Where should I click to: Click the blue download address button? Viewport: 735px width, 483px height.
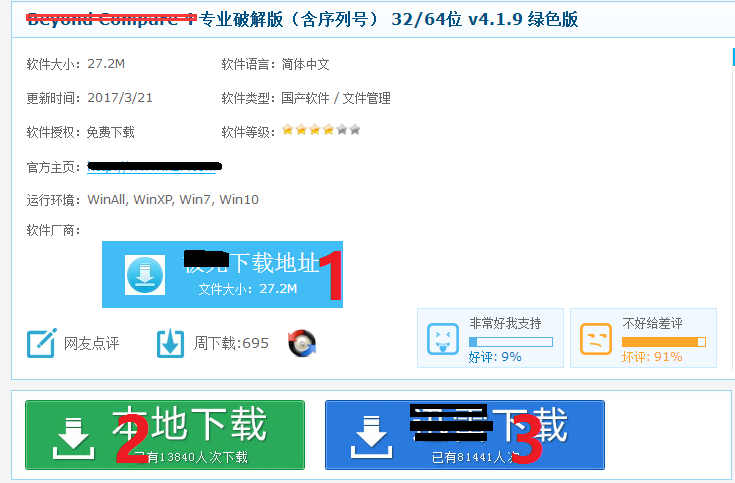[222, 274]
